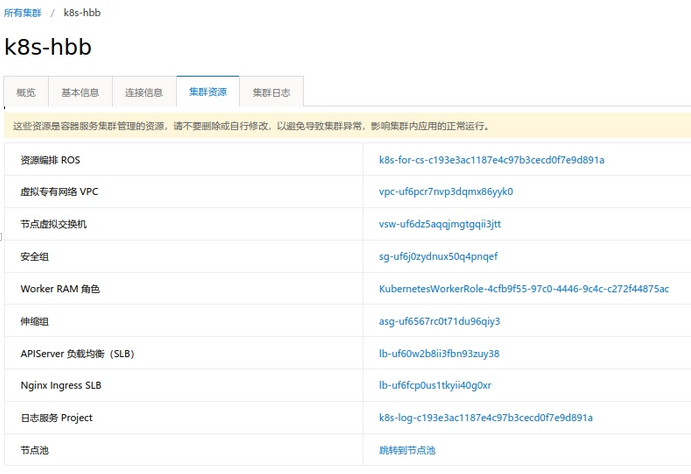
Task: Click the 跳转到节点池 link
Action: pos(407,450)
